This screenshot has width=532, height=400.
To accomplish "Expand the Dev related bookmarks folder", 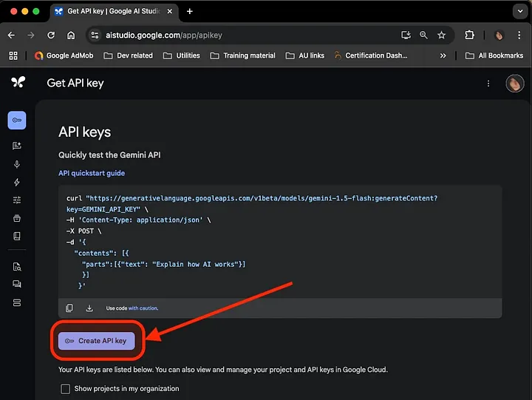I will (x=129, y=55).
